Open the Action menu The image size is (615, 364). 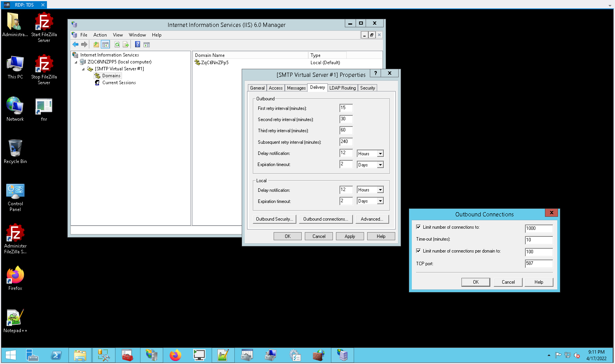coord(100,35)
